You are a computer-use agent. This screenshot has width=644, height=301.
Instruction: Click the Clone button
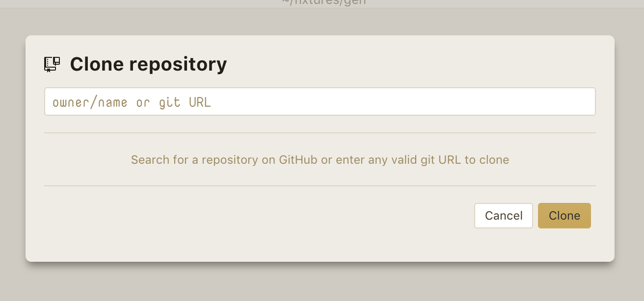pos(564,215)
